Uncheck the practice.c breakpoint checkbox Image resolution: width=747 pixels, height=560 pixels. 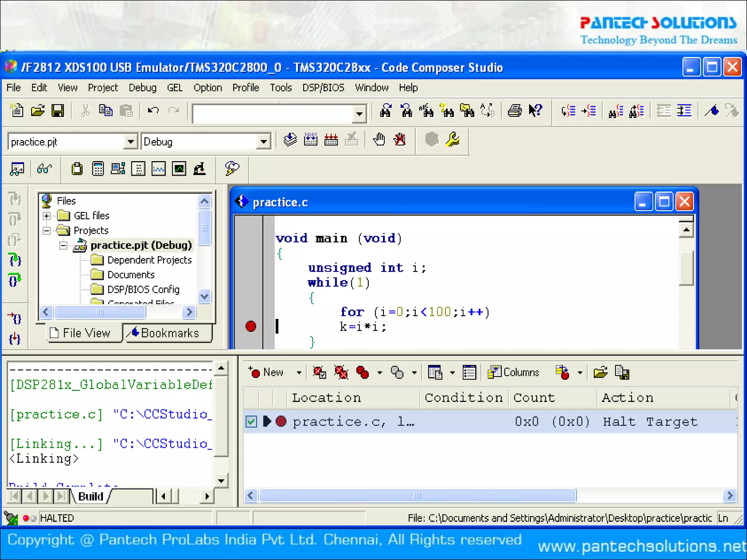(x=251, y=422)
